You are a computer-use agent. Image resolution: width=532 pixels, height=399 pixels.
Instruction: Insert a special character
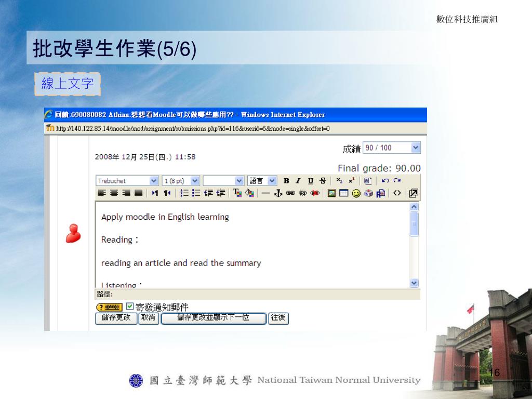368,193
